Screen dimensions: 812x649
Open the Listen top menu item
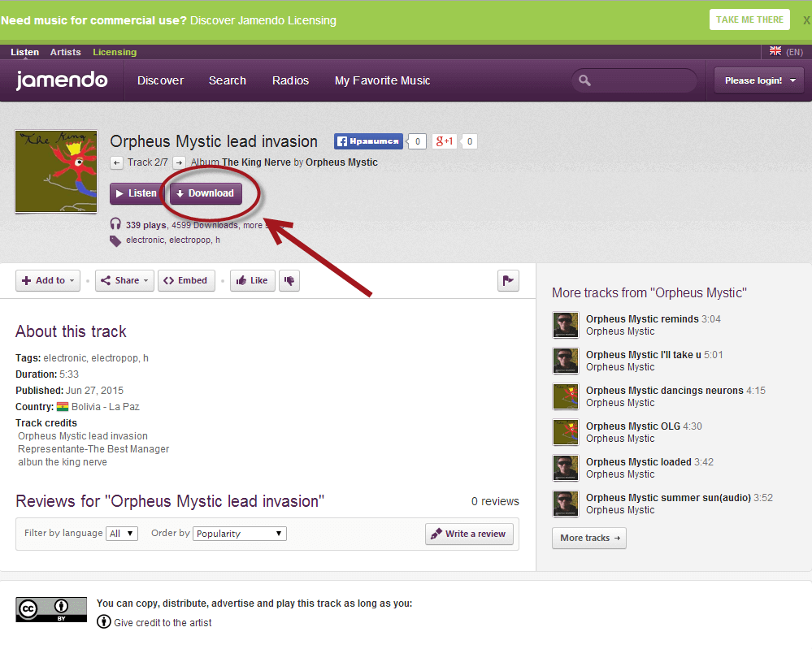(25, 52)
